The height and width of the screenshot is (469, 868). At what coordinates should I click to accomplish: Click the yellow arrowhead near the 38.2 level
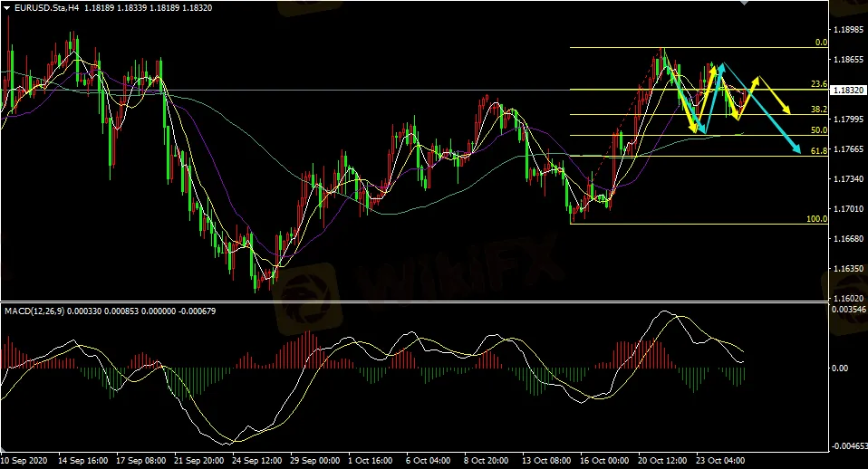pyautogui.click(x=788, y=111)
